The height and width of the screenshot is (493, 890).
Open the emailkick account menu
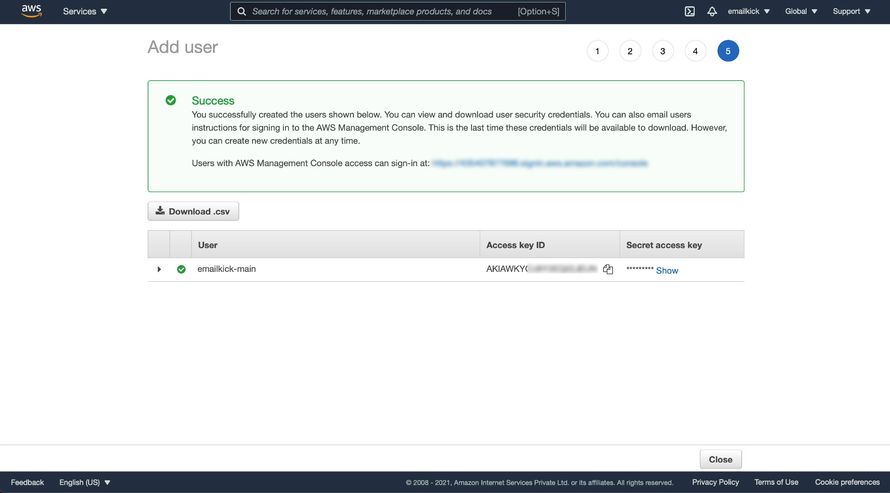pos(749,11)
